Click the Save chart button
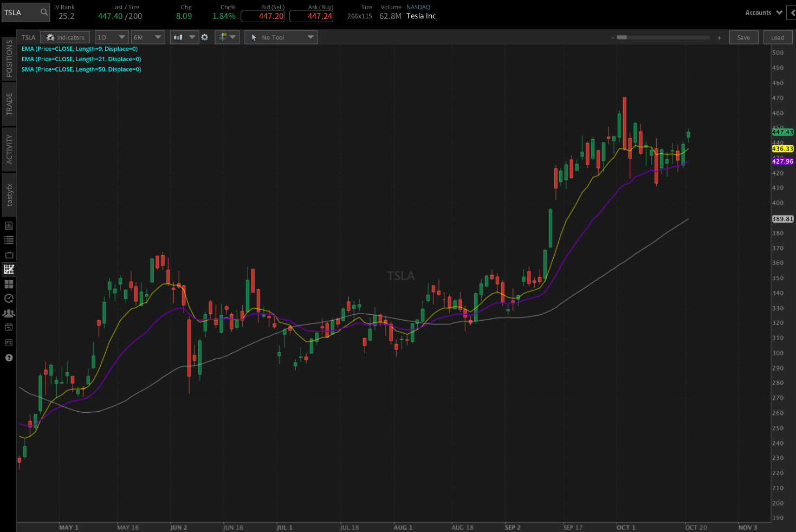 [x=743, y=37]
